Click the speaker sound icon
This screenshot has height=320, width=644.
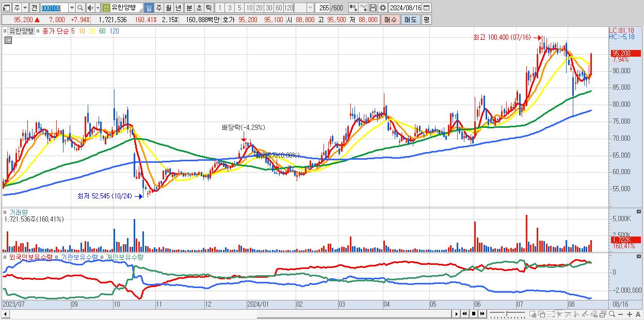tap(90, 8)
